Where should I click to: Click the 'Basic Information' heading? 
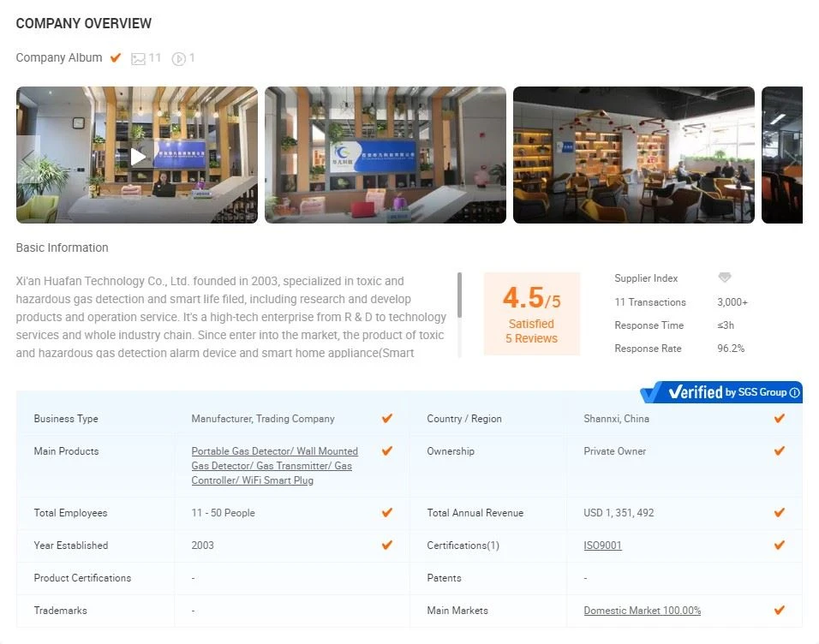pos(63,247)
